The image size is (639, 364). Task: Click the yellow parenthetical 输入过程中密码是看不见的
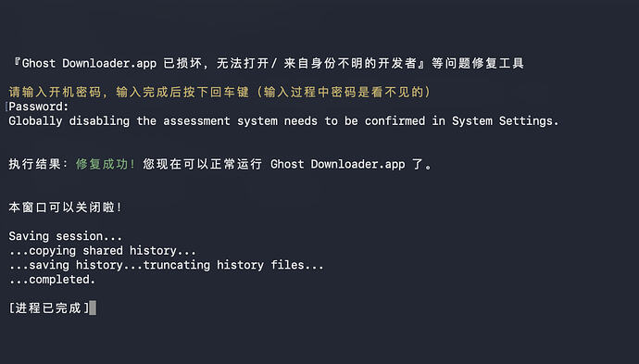(x=344, y=92)
